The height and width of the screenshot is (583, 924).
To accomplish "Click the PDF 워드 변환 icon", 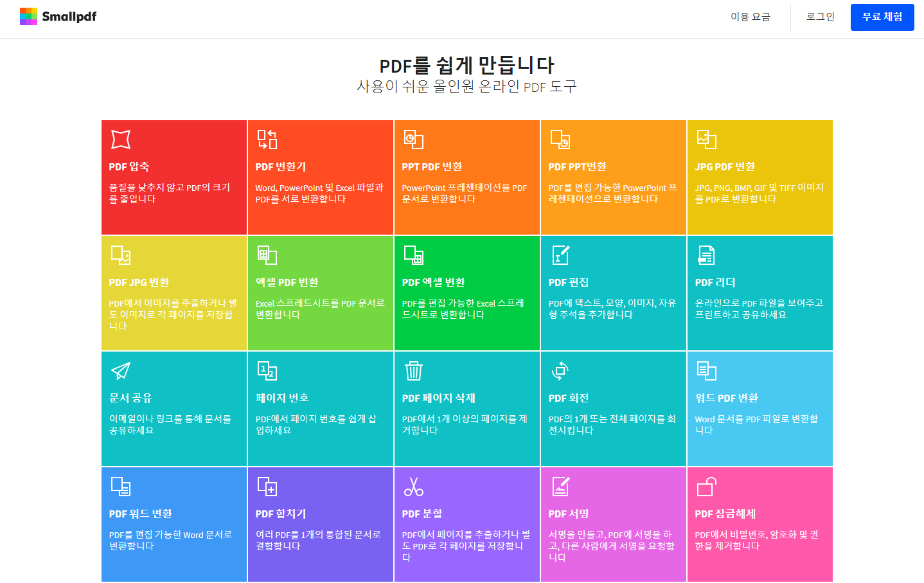I will coord(120,487).
